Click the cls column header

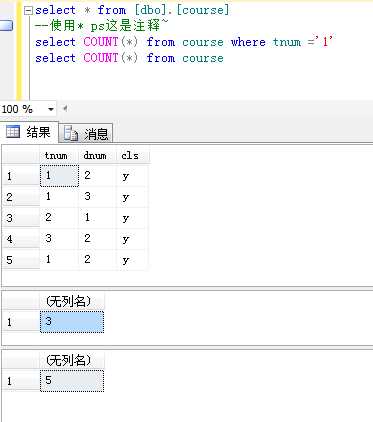tap(132, 156)
